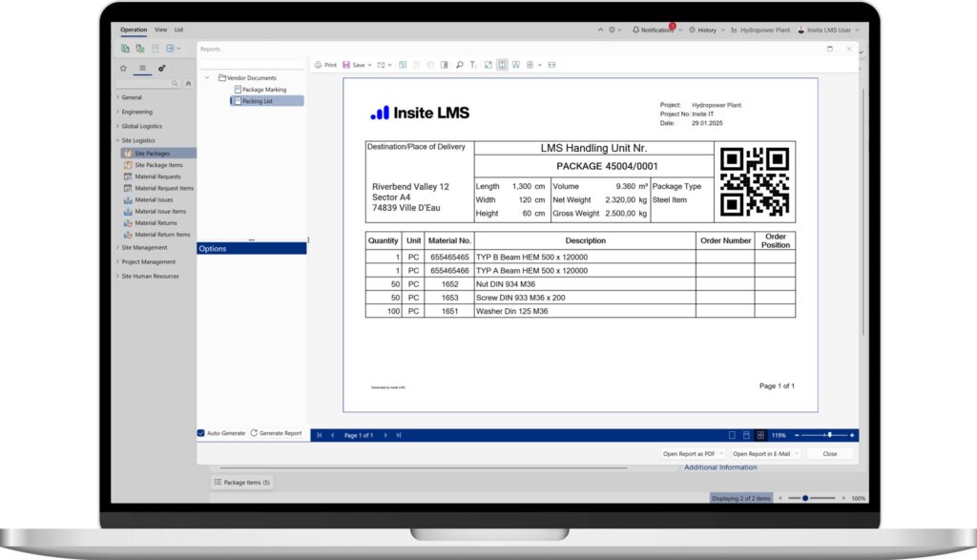Click the report zoom-out minus button
The width and height of the screenshot is (977, 560).
[x=797, y=435]
